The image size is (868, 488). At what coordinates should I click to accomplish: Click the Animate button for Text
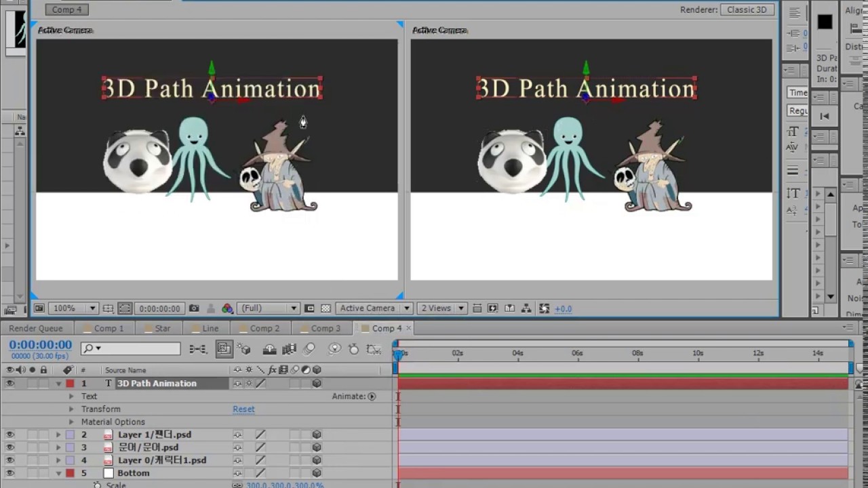coord(372,396)
